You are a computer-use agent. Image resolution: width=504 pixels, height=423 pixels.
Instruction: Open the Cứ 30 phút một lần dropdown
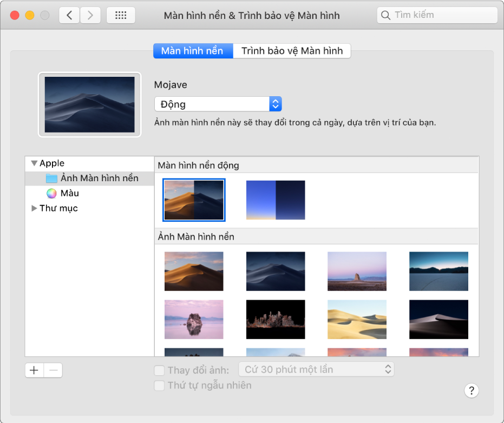pyautogui.click(x=316, y=369)
